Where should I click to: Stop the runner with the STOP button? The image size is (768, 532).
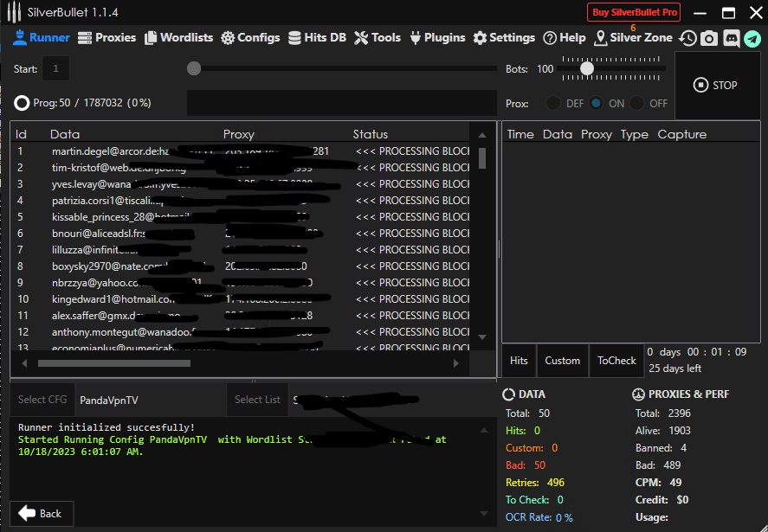tap(717, 85)
